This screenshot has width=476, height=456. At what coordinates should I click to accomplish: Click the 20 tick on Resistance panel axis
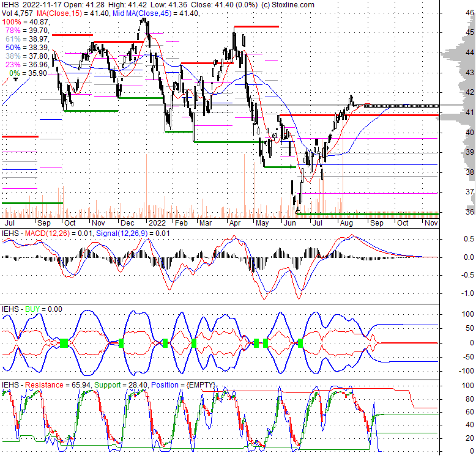pos(470,438)
